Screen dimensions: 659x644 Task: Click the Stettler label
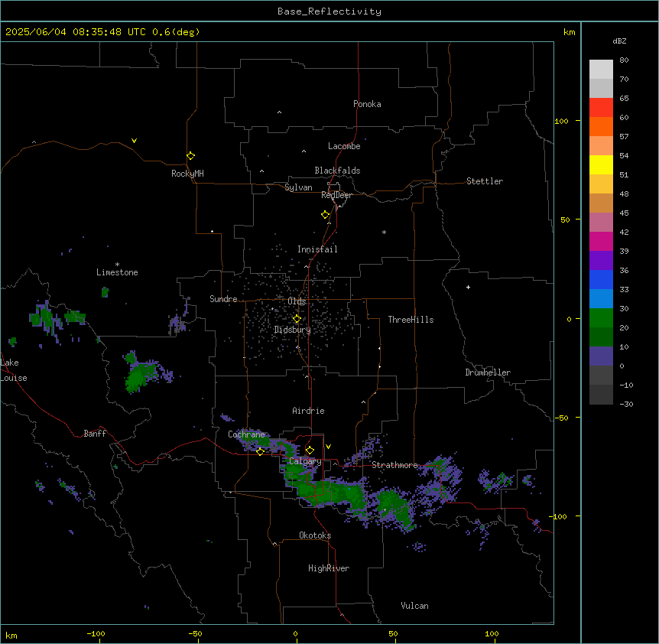coord(485,181)
